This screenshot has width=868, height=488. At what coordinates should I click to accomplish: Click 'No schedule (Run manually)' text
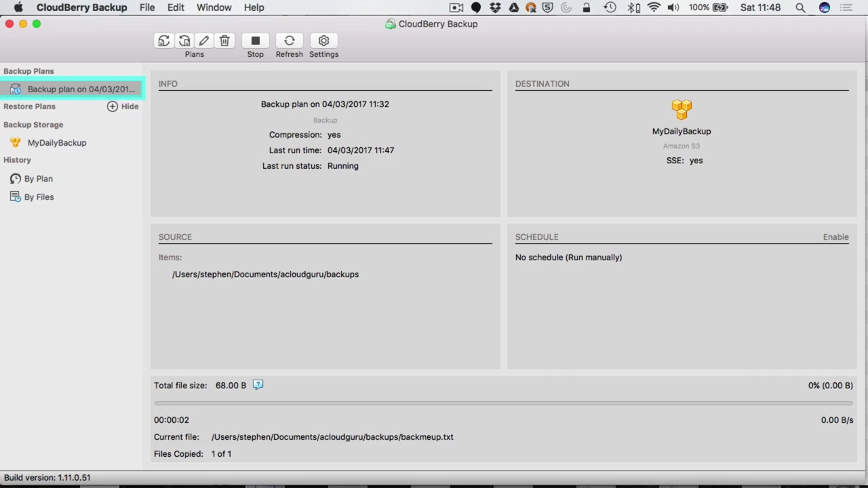pos(568,258)
